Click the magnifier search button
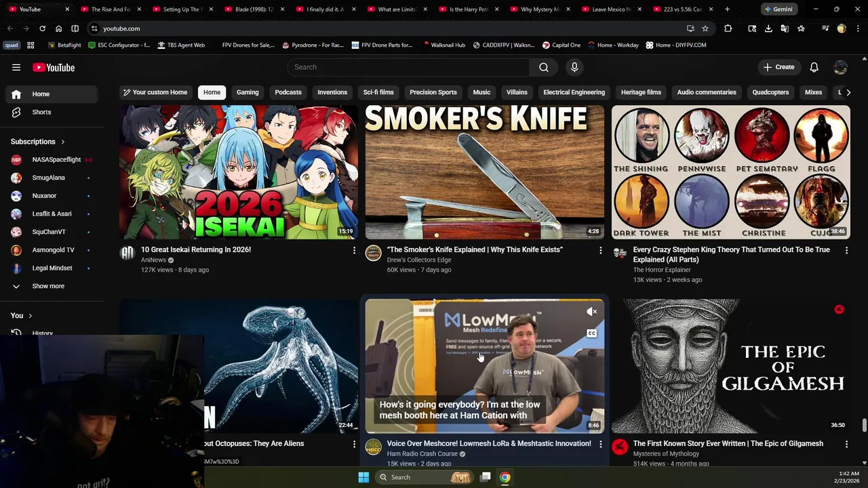The image size is (868, 488). pyautogui.click(x=544, y=67)
